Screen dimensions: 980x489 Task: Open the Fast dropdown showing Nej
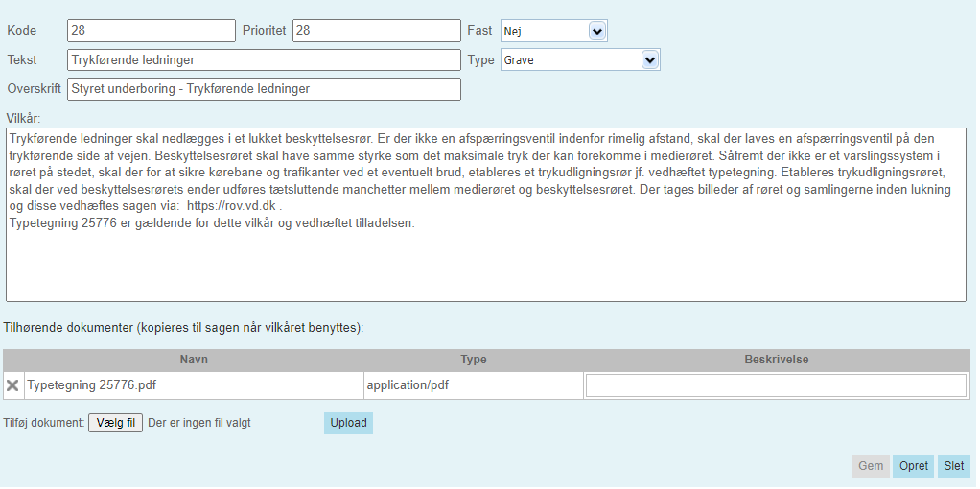pos(553,31)
